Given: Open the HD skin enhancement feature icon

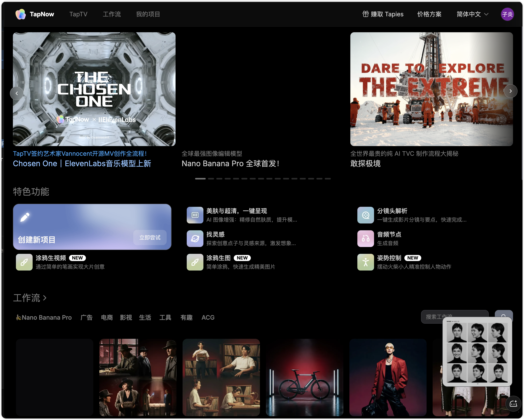Looking at the screenshot, I should point(195,215).
